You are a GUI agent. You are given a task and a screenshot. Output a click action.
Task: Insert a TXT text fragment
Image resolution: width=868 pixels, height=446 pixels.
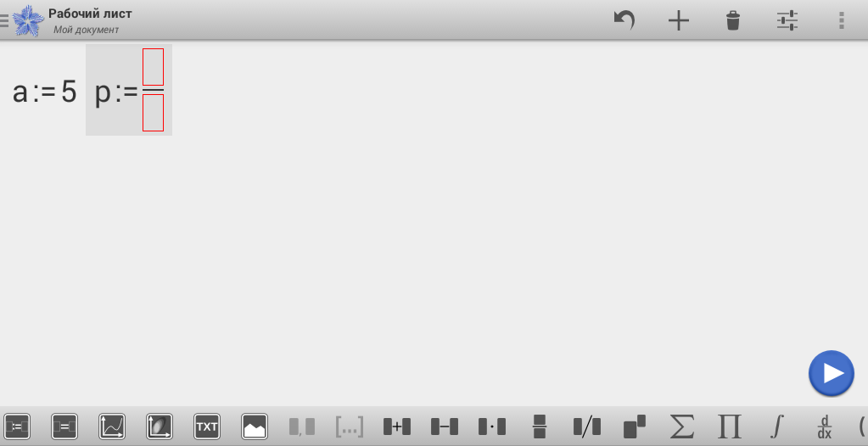(x=207, y=426)
